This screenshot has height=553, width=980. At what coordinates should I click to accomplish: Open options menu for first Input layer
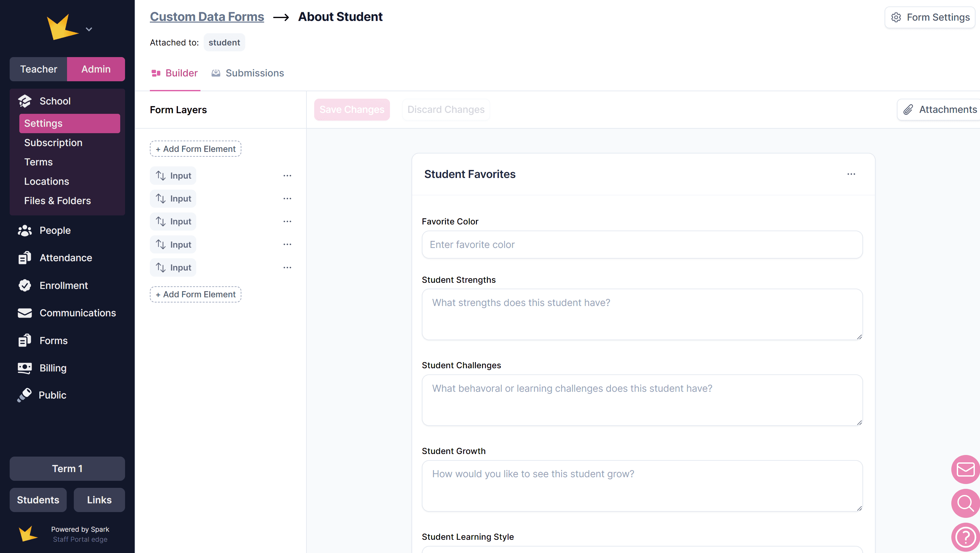(287, 176)
